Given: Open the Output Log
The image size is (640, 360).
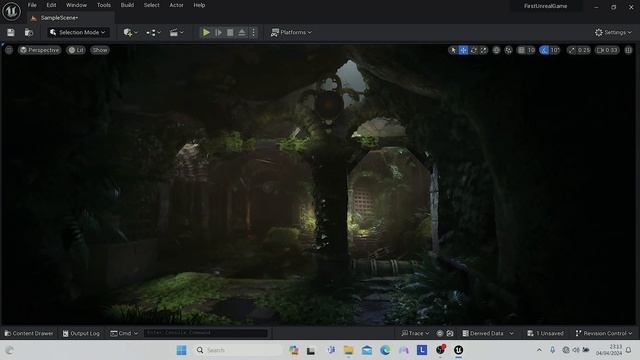Looking at the screenshot, I should coord(81,333).
